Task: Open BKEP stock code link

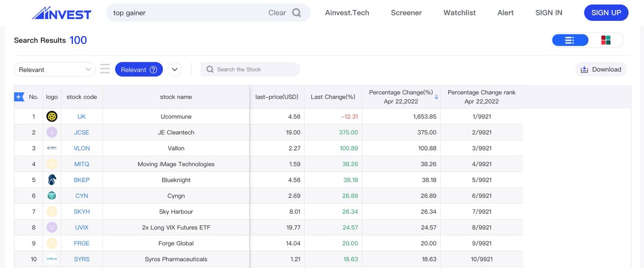Action: pos(82,180)
